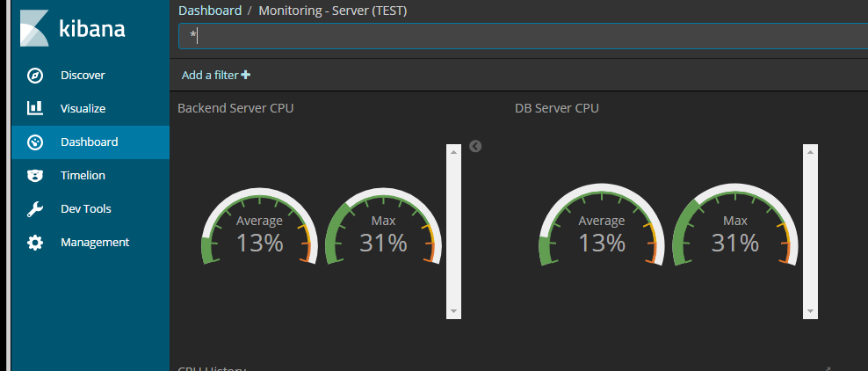This screenshot has width=868, height=371.
Task: Click the DB Server CPU scrollbar track
Action: (x=810, y=231)
